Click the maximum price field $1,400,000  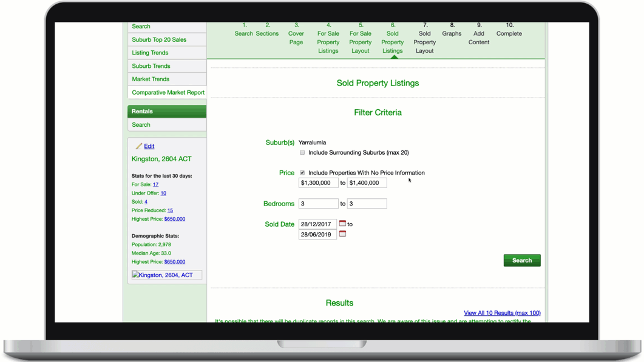(367, 183)
